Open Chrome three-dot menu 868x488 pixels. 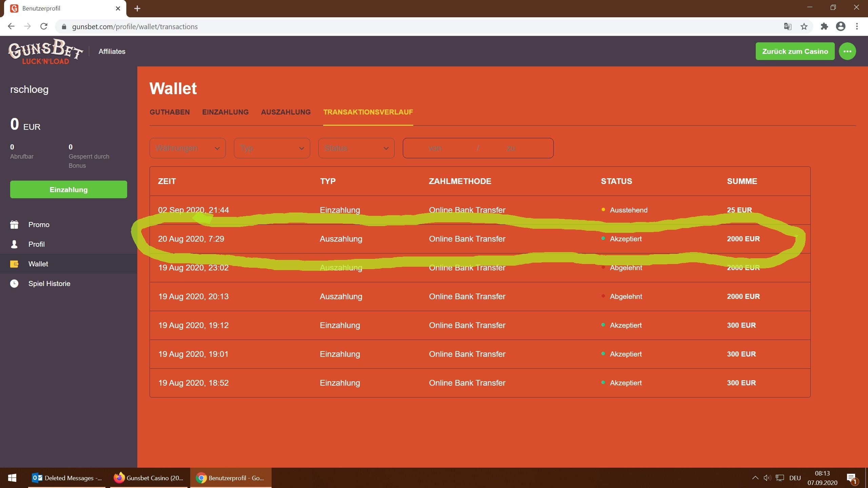(x=857, y=26)
